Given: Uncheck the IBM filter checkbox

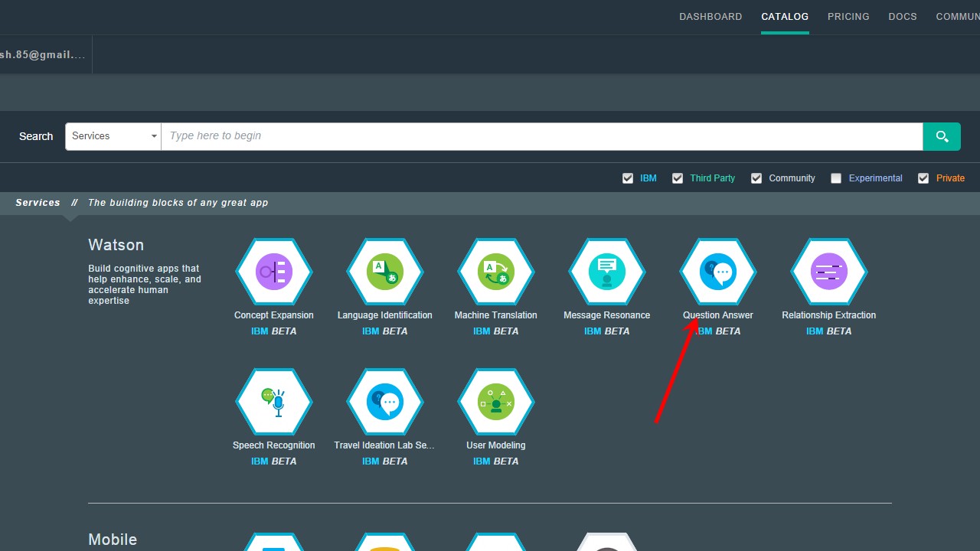Looking at the screenshot, I should (x=628, y=178).
